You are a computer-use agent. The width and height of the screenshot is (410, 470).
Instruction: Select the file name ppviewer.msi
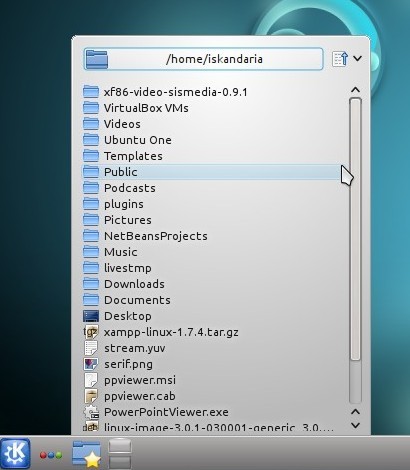pyautogui.click(x=140, y=380)
